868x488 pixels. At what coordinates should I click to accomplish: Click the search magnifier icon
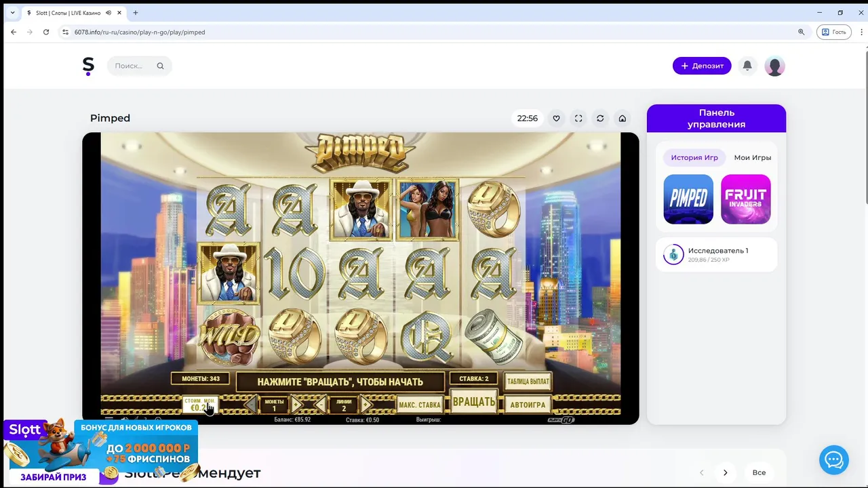click(x=160, y=66)
